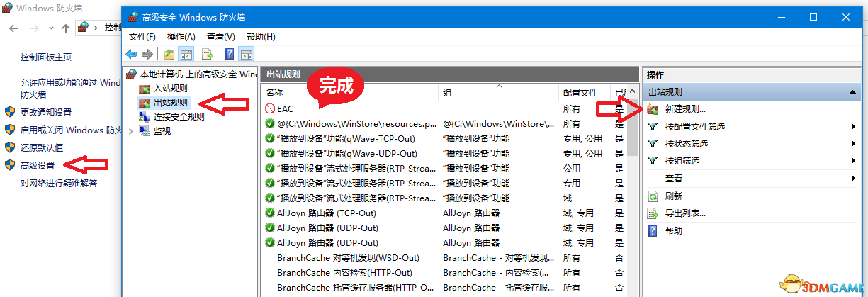Image resolution: width=868 pixels, height=297 pixels.
Task: Open the 帮助(H) menu
Action: (261, 36)
